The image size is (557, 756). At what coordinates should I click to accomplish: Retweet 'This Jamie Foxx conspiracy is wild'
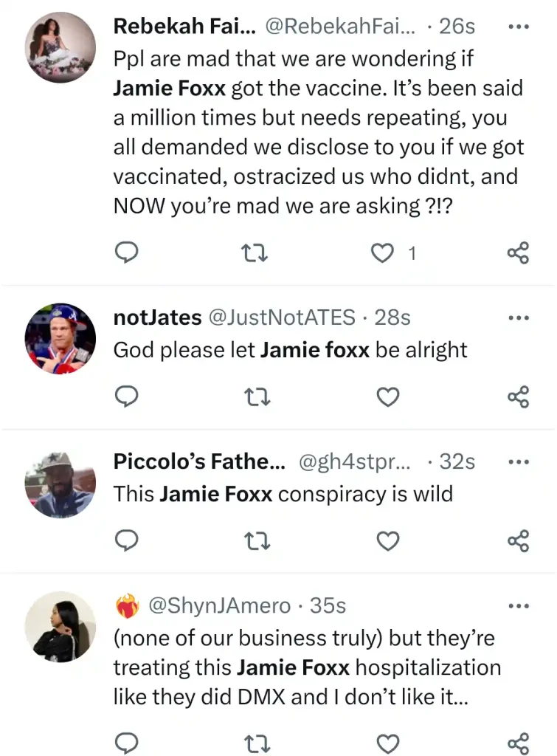click(x=257, y=541)
